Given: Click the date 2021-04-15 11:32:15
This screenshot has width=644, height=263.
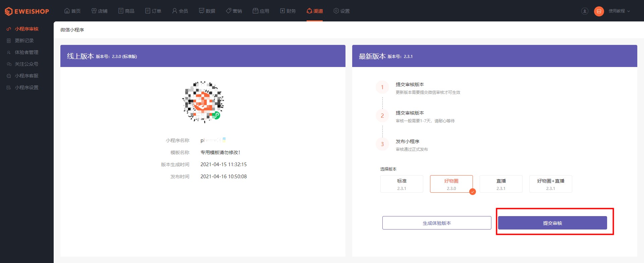Looking at the screenshot, I should (x=223, y=165).
